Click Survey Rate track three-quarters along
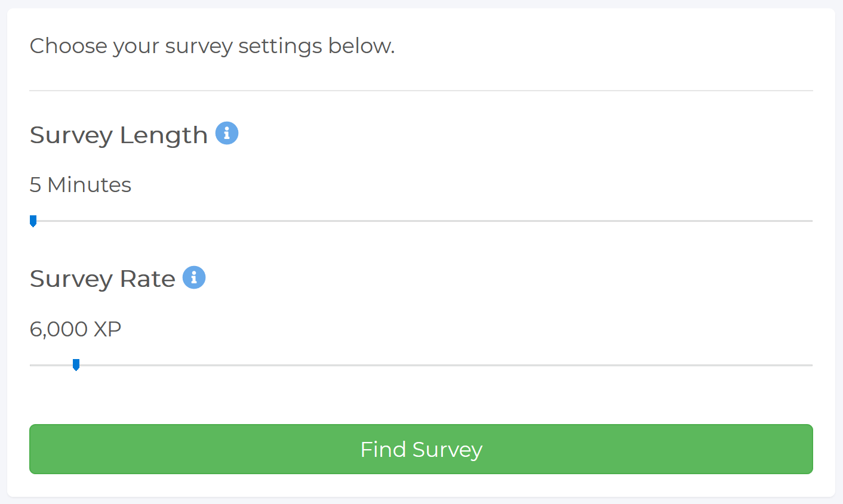The height and width of the screenshot is (504, 843). [617, 365]
